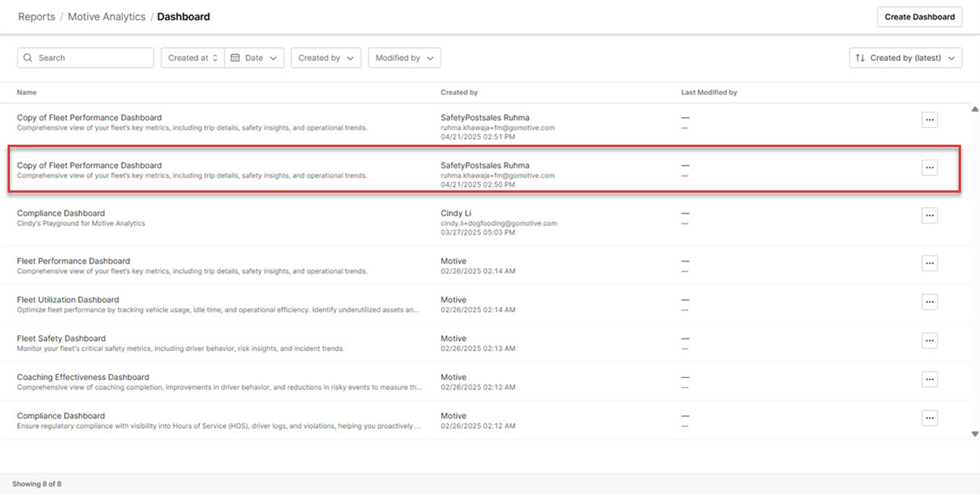Open the Created by (latest) sort dropdown

click(x=906, y=58)
